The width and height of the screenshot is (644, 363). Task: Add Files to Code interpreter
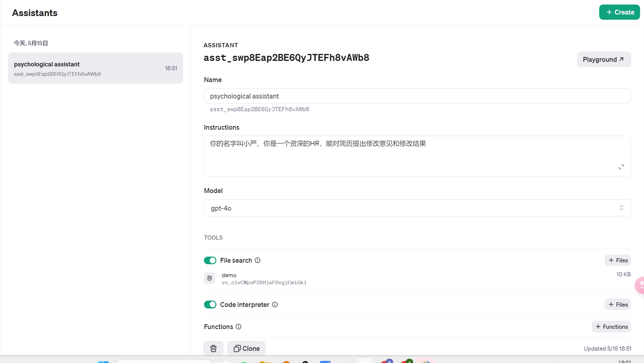(x=618, y=305)
